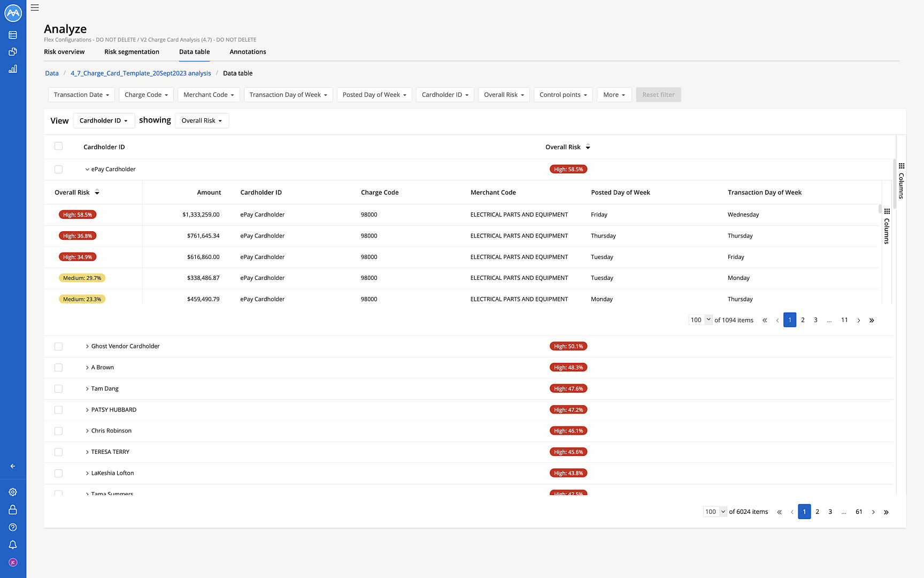
Task: Check the ePay Cardholder row checkbox
Action: pos(58,169)
